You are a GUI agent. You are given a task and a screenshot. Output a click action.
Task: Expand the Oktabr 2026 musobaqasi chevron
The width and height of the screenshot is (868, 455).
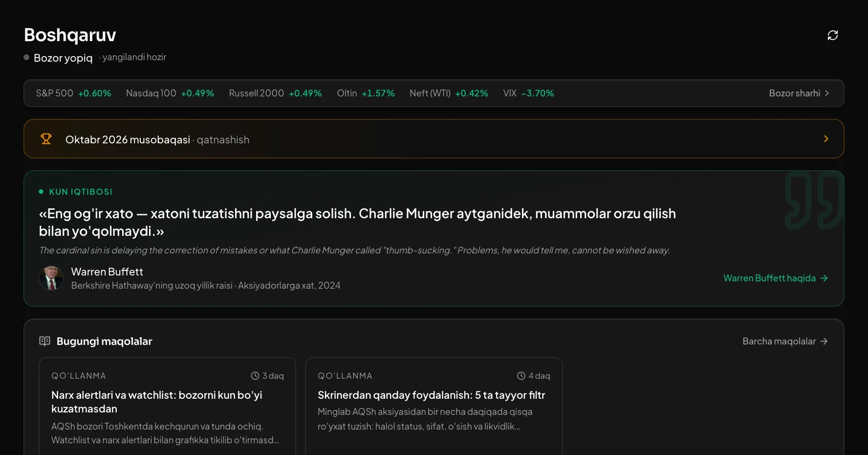tap(826, 139)
